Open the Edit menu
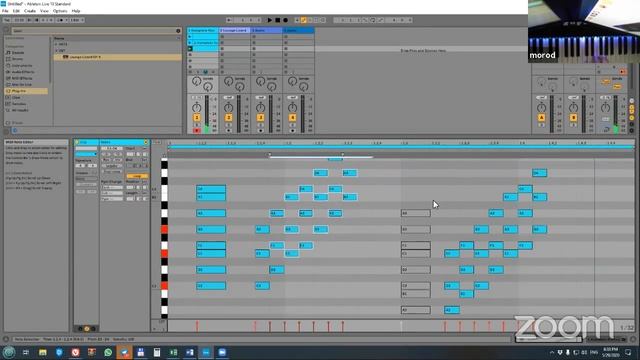Screen dimensions: 640x360 tap(16, 11)
